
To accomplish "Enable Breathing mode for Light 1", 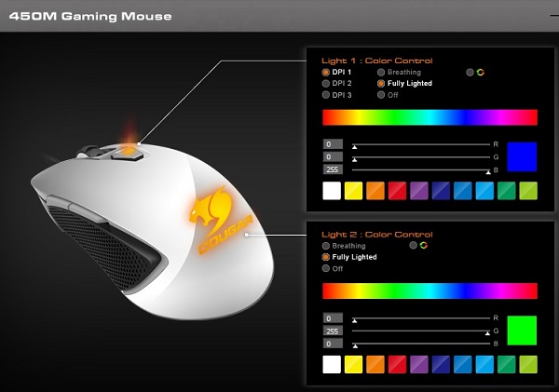I will (381, 73).
